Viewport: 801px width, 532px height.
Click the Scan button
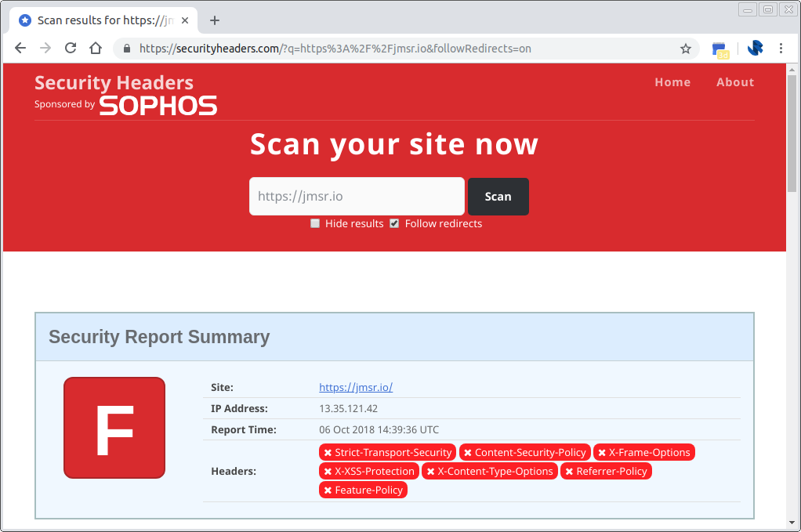498,197
